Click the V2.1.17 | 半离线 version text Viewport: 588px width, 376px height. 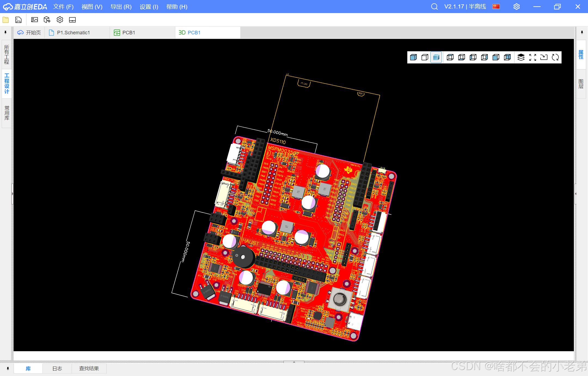pyautogui.click(x=465, y=7)
